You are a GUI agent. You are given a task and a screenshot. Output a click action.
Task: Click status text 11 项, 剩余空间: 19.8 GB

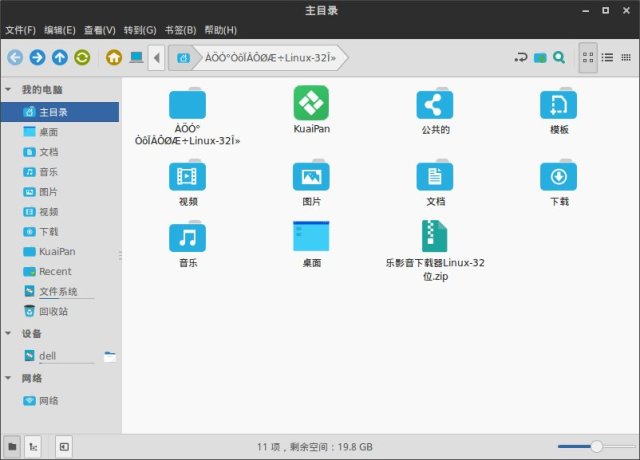[x=315, y=447]
